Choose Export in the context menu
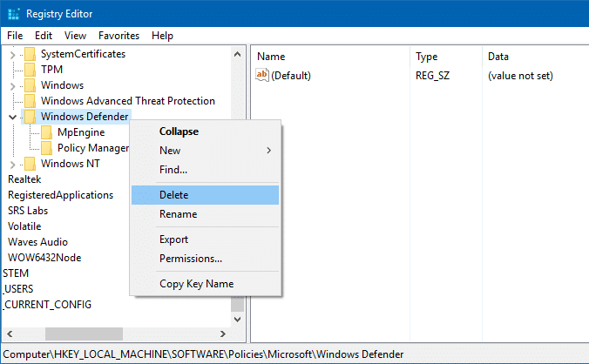The image size is (589, 364). point(205,239)
